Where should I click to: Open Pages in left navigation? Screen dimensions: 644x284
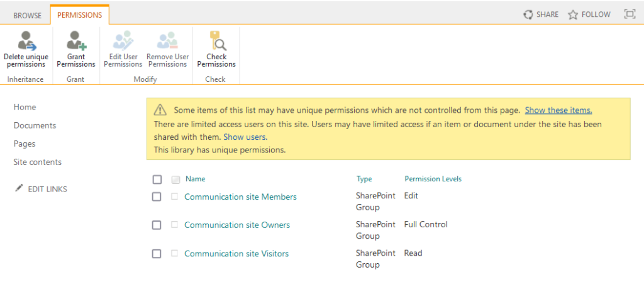tap(25, 144)
